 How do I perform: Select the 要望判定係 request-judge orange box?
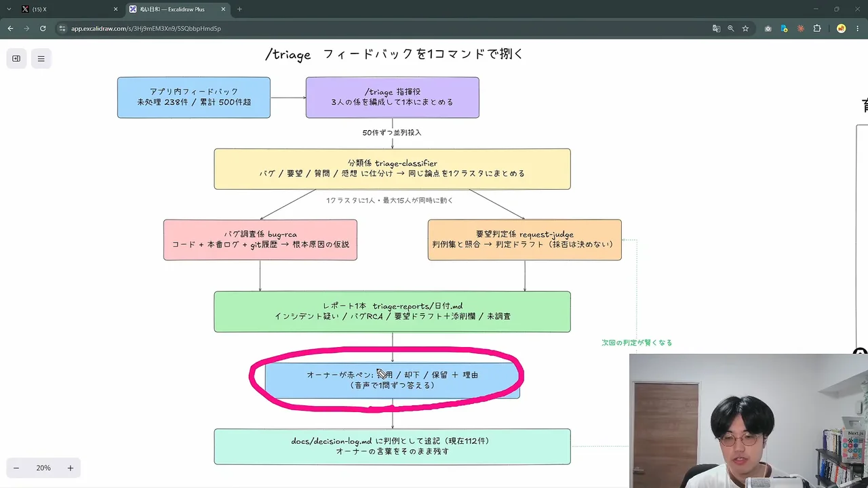pyautogui.click(x=525, y=240)
